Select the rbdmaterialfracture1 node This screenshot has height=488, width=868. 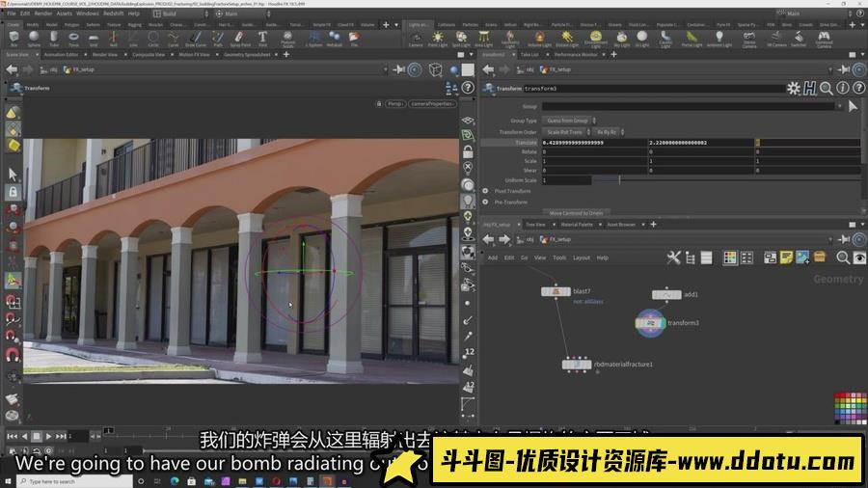pyautogui.click(x=577, y=364)
